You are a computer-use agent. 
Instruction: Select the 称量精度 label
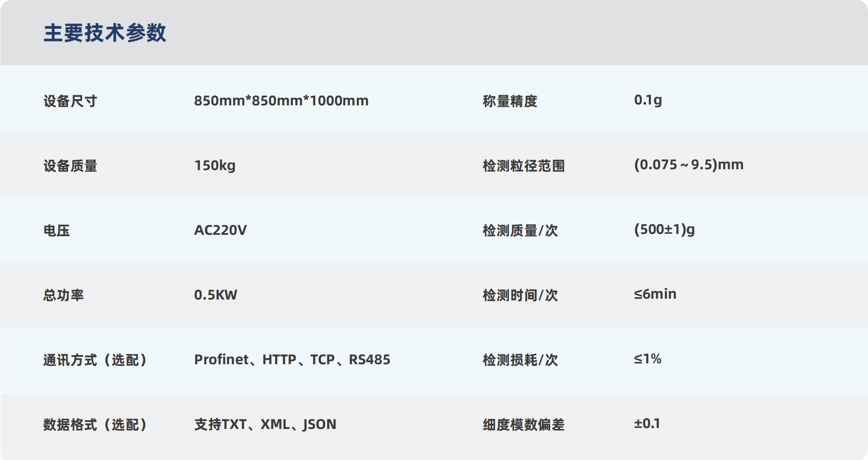510,101
